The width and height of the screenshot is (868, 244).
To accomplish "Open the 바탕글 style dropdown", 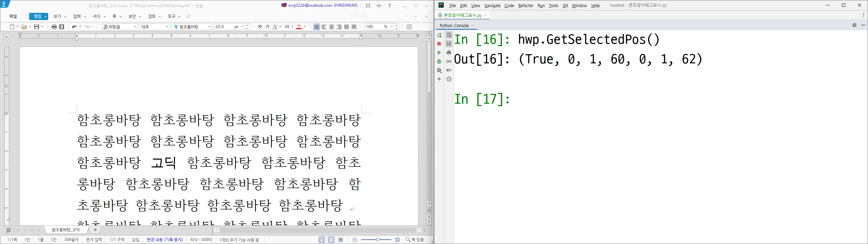I will coord(135,27).
